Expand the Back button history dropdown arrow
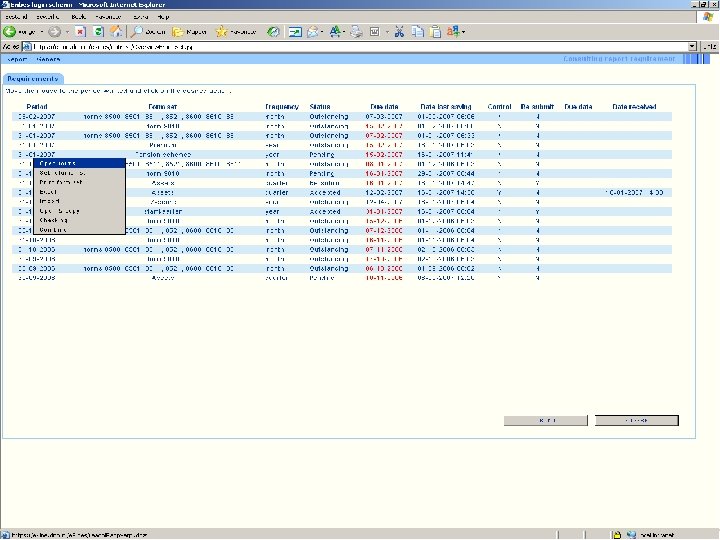Viewport: 720px width, 540px height. click(41, 32)
